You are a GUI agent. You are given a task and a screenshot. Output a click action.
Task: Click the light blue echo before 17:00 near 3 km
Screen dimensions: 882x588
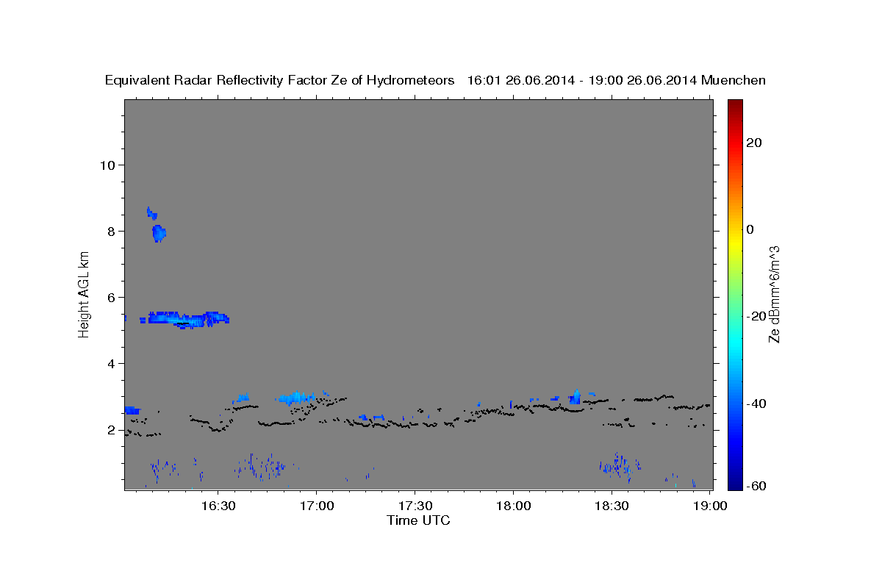(296, 398)
